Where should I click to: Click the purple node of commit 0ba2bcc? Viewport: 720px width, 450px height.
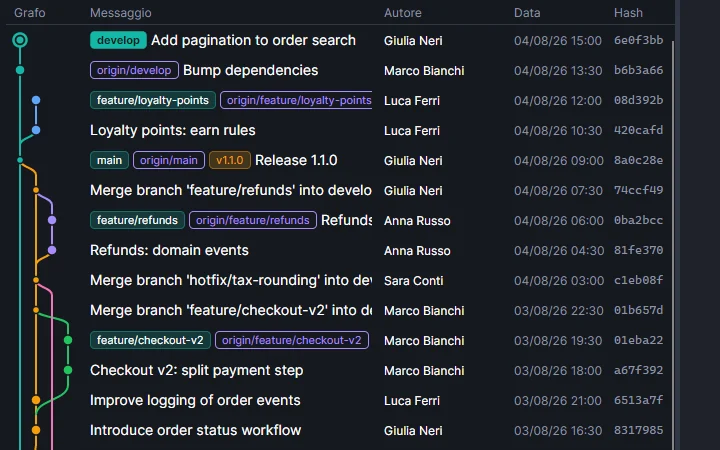(x=52, y=220)
